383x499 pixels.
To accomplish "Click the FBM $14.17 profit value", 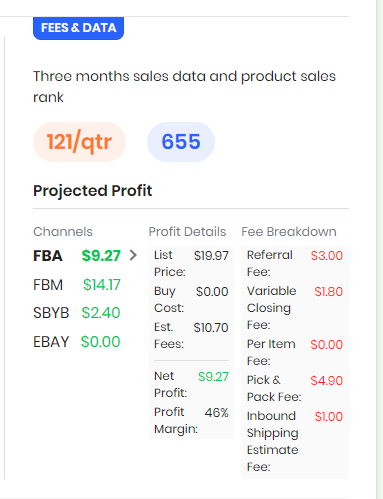I will pyautogui.click(x=102, y=285).
